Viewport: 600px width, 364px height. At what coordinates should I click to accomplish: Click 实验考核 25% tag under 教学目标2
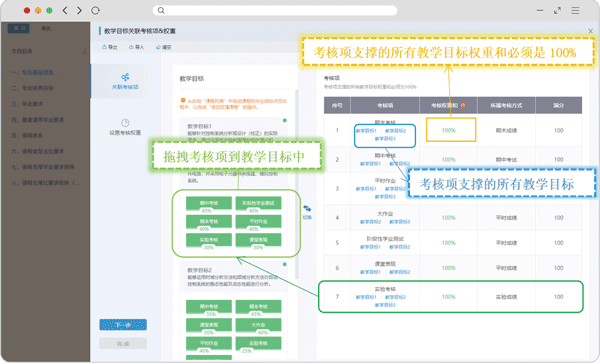tap(258, 344)
